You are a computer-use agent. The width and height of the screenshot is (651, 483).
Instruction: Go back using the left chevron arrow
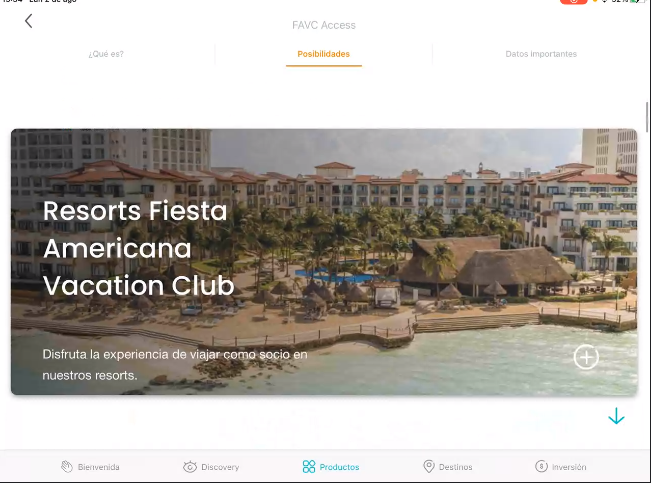tap(28, 21)
